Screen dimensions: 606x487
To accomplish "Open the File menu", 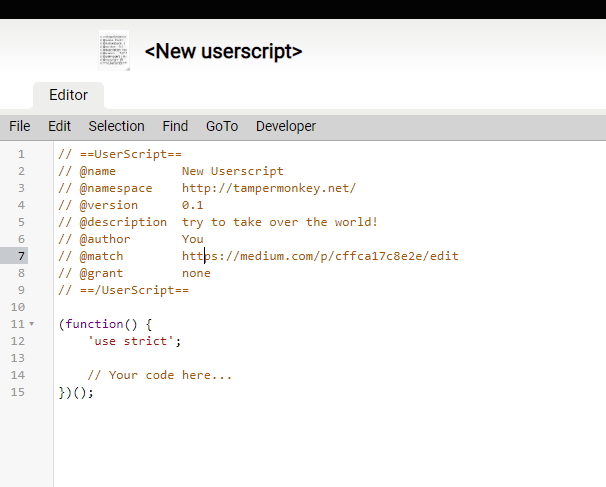I will tap(20, 126).
